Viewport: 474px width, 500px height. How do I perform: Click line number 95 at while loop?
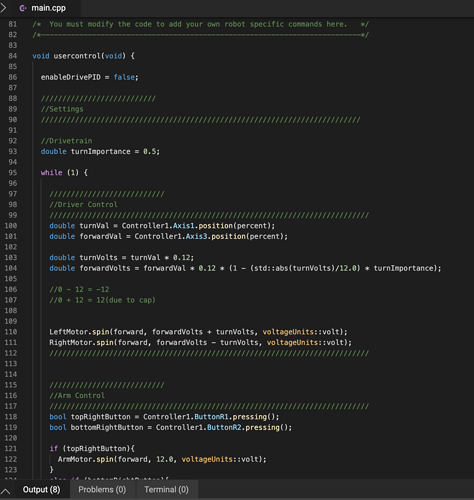[13, 172]
